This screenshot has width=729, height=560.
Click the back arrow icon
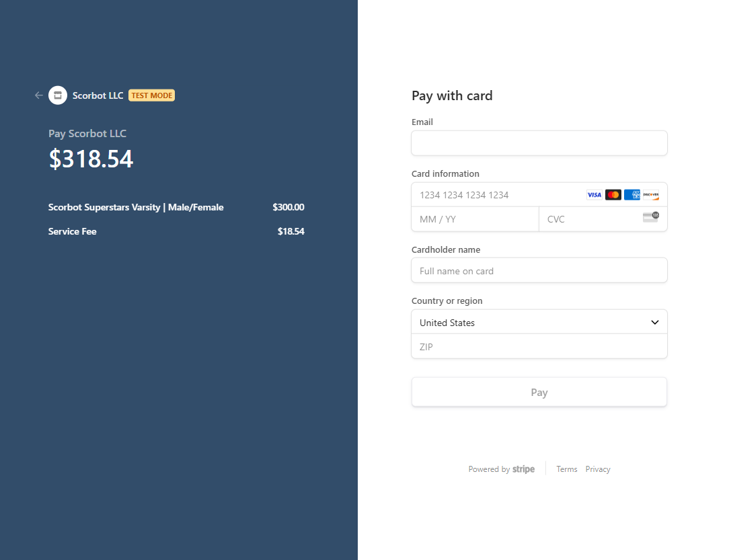(x=38, y=95)
